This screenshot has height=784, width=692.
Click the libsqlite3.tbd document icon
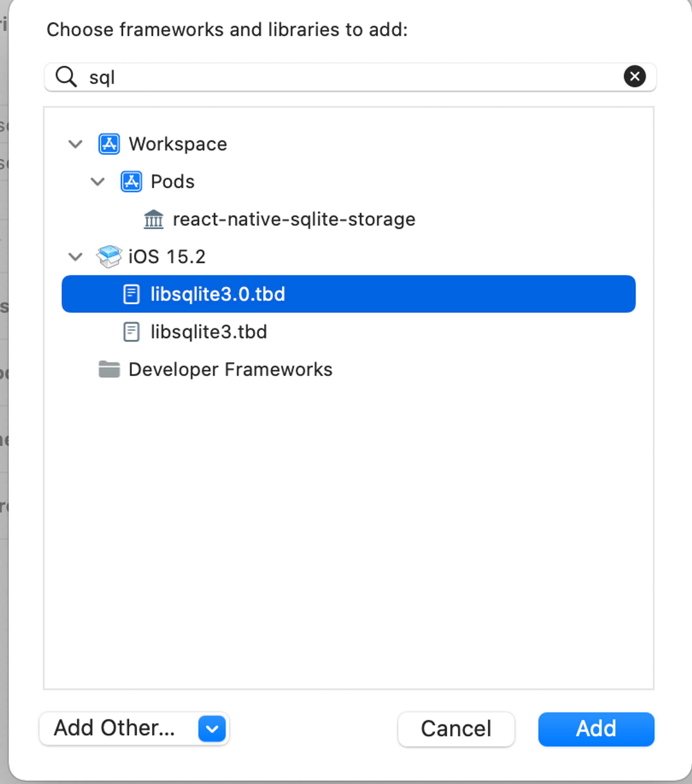coord(131,332)
